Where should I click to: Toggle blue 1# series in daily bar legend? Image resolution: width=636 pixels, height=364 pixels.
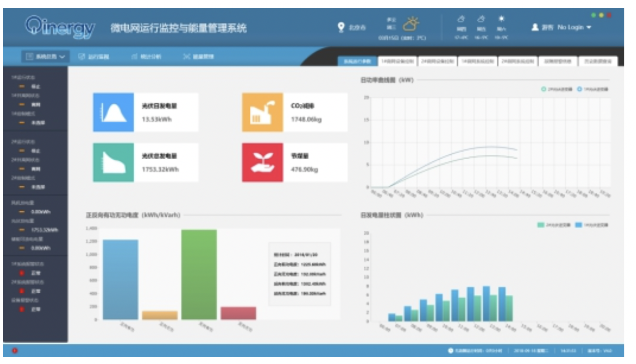592,225
